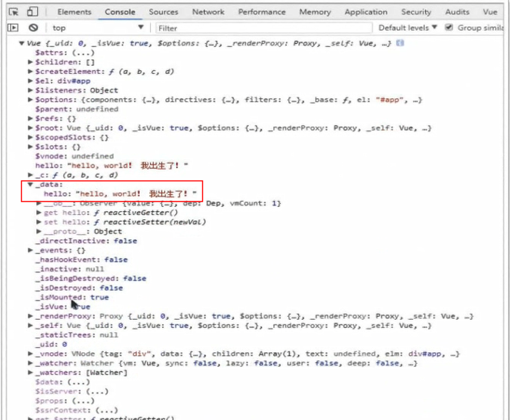Expand the $options object
The width and height of the screenshot is (510, 420).
(x=30, y=100)
